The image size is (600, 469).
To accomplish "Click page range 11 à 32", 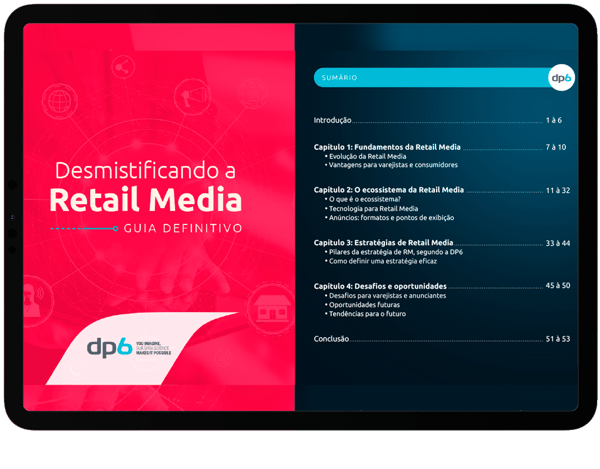I will pyautogui.click(x=558, y=190).
